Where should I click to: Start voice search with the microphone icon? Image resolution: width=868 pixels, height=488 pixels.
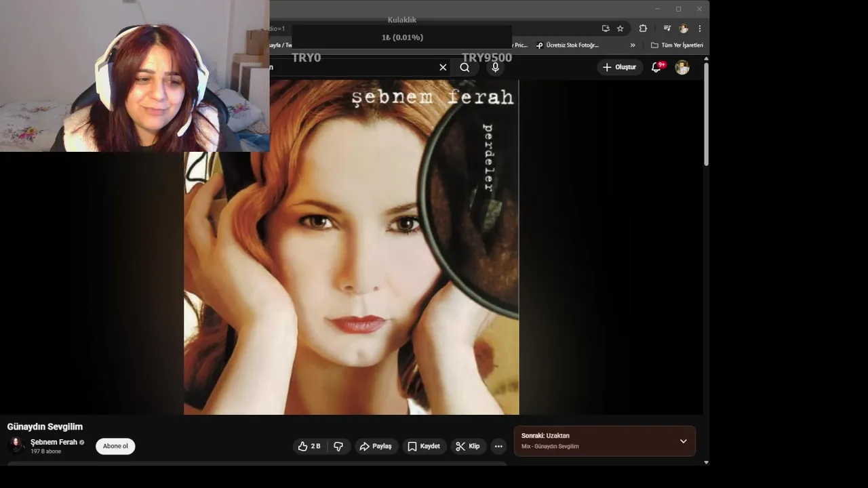coord(495,67)
